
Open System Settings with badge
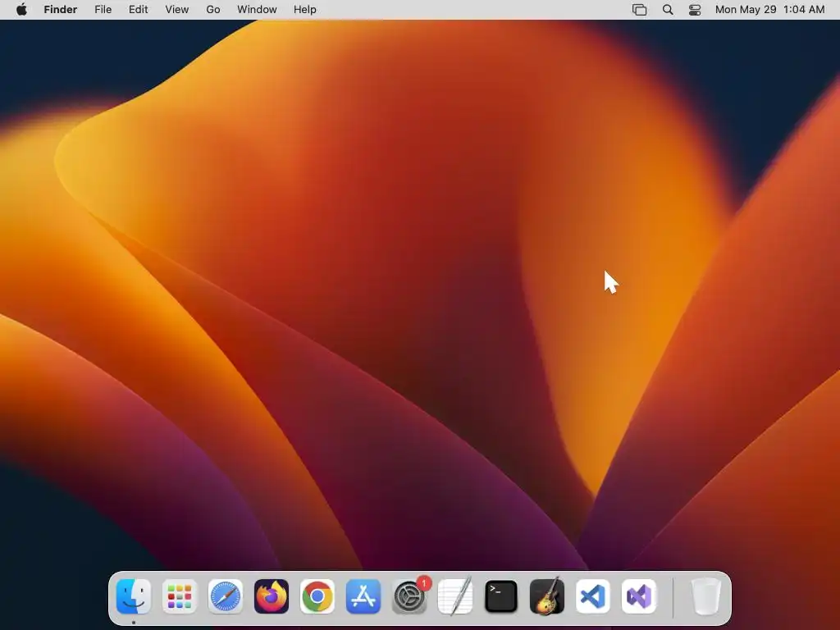pos(409,596)
